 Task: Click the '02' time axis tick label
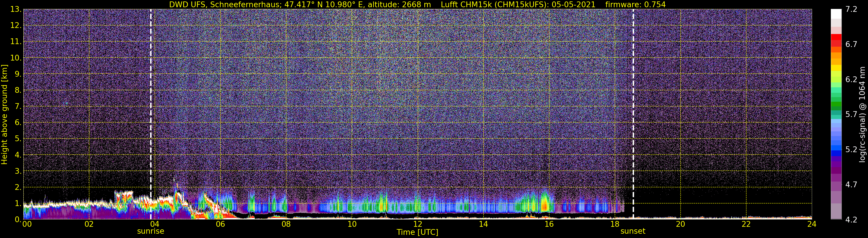click(89, 224)
